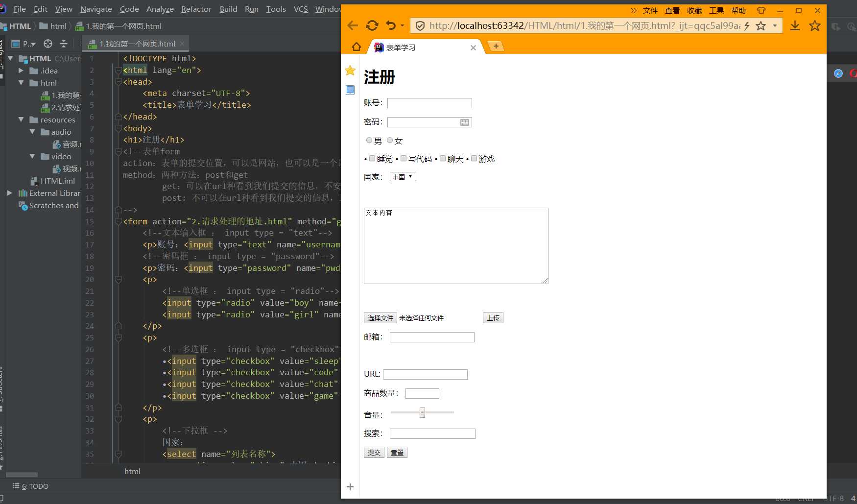Click the locate target crosshair icon
This screenshot has width=857, height=504.
pyautogui.click(x=48, y=44)
